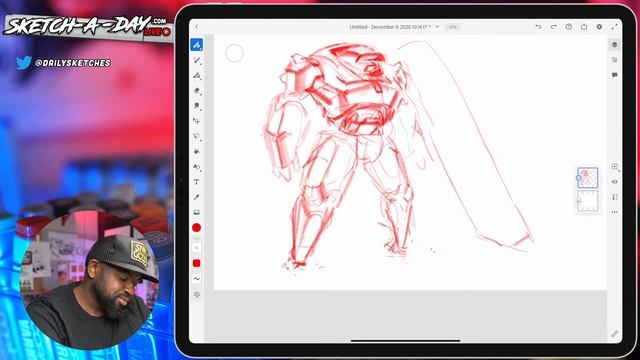This screenshot has width=640, height=360.
Task: Go back to the home screen
Action: (x=197, y=27)
